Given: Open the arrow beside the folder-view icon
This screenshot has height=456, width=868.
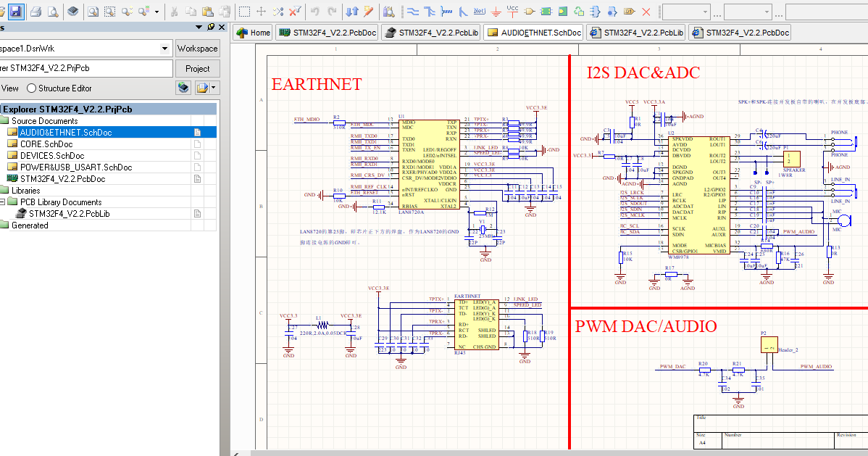Looking at the screenshot, I should [x=214, y=88].
